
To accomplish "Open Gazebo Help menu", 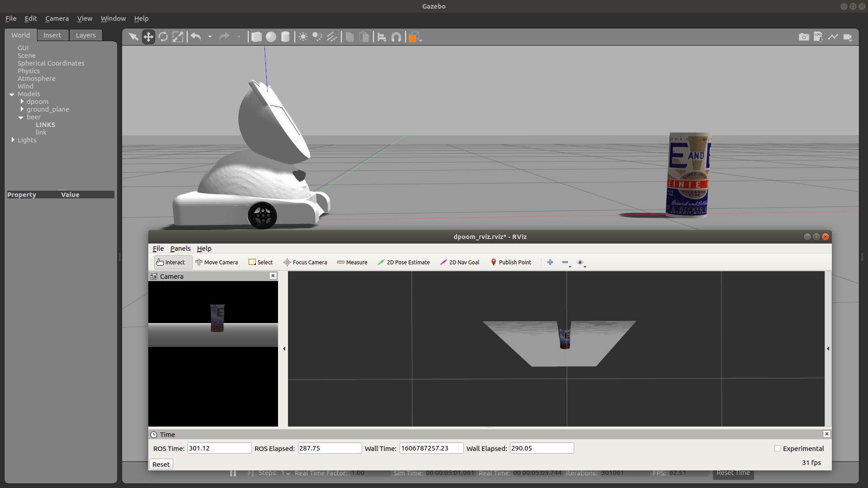I will [x=141, y=19].
